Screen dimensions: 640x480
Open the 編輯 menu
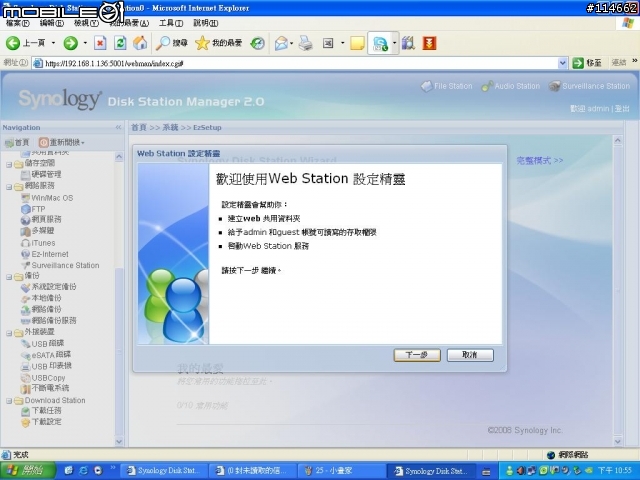click(51, 23)
